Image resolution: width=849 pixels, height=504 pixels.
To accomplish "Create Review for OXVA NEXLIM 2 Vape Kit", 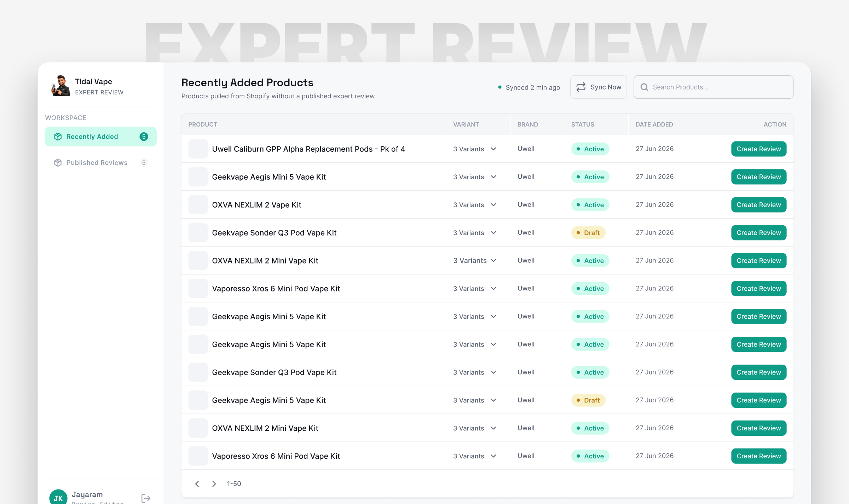I will [x=759, y=205].
